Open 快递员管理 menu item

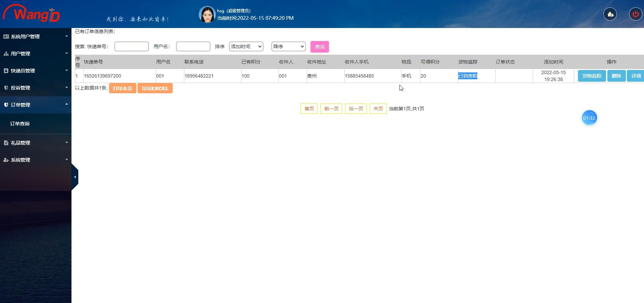[x=36, y=71]
